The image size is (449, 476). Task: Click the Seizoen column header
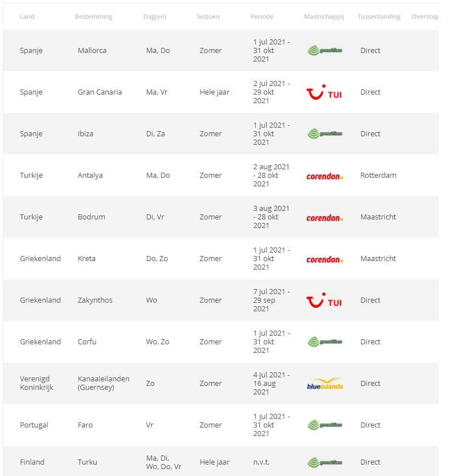click(x=209, y=17)
